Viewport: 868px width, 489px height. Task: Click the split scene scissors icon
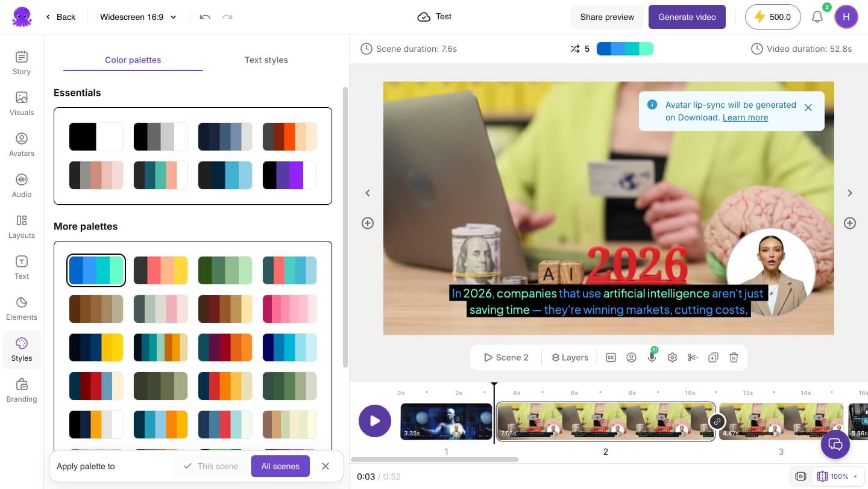coord(693,358)
